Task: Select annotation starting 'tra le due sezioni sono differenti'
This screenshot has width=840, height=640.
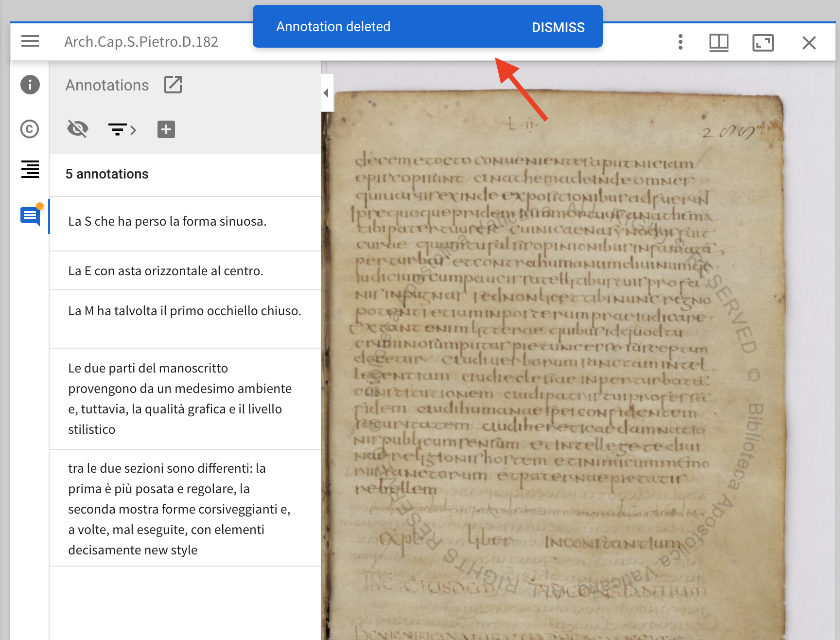Action: tap(185, 508)
